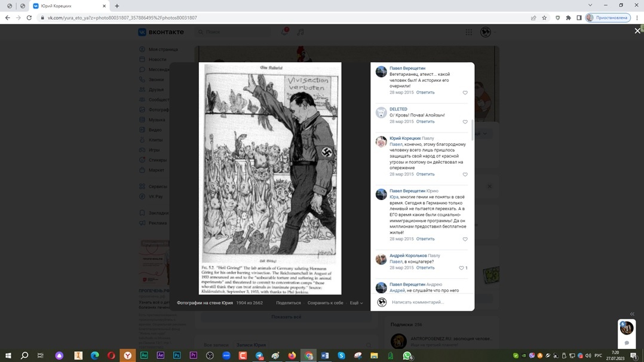
Task: Open Photoshop from the taskbar
Action: (177, 355)
